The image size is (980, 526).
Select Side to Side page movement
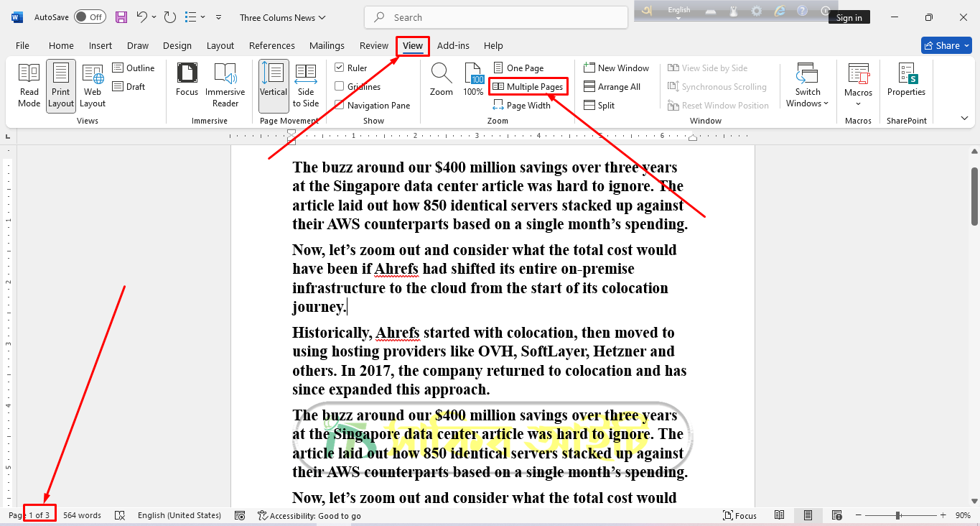(x=305, y=85)
